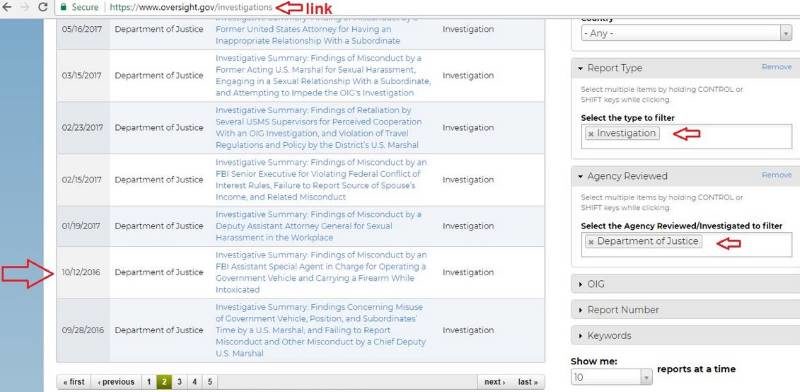Go to the previous results page
800x392 pixels.
(x=116, y=382)
